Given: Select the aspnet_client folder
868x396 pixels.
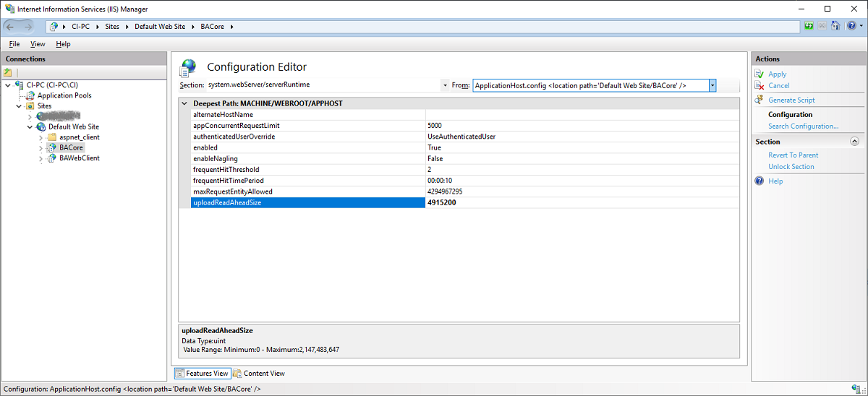Looking at the screenshot, I should (79, 137).
